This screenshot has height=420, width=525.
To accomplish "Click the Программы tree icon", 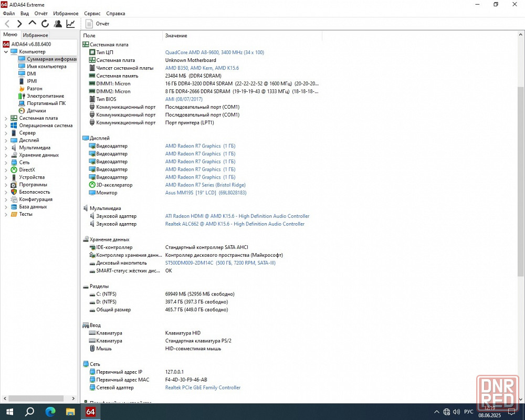I will (x=14, y=185).
